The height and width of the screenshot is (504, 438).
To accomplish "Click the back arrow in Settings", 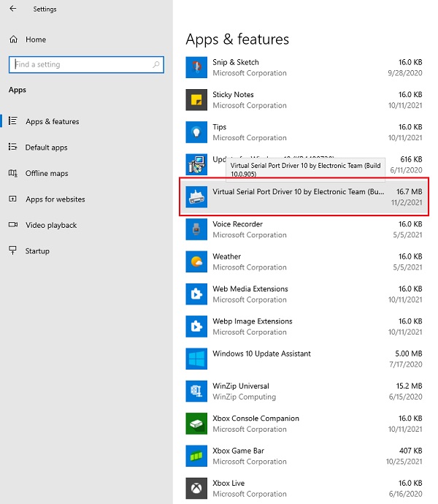I will click(13, 9).
